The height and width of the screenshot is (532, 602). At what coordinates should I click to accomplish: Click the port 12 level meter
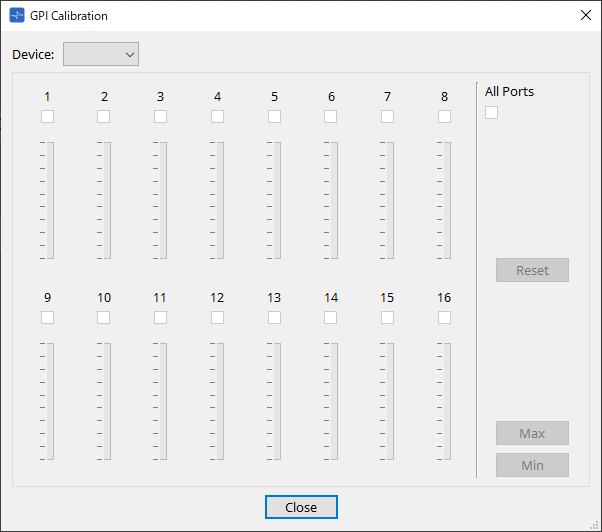[217, 401]
